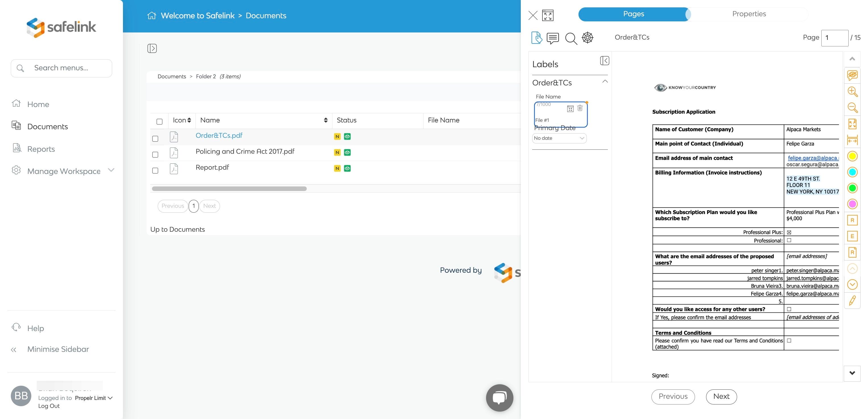The width and height of the screenshot is (868, 419).
Task: Switch to the Properties tab
Action: click(749, 14)
